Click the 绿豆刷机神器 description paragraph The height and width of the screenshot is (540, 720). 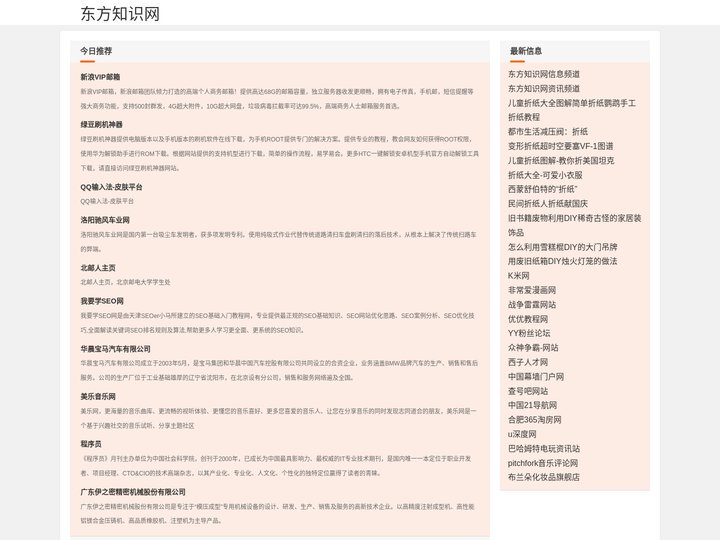click(280, 153)
